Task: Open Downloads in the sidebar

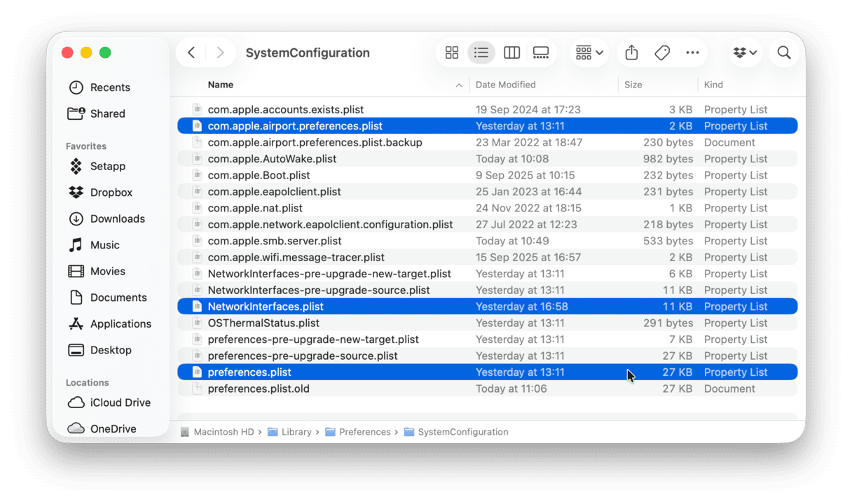Action: (107, 218)
